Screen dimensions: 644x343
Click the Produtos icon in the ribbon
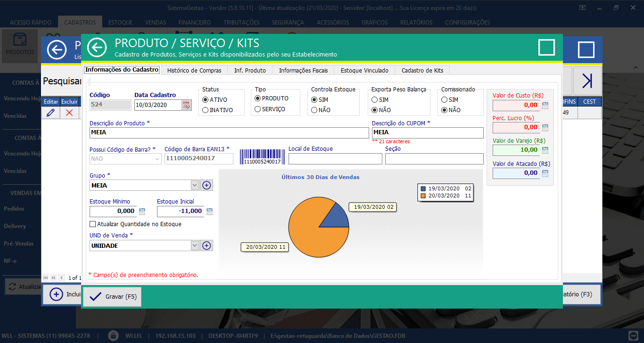[x=20, y=45]
